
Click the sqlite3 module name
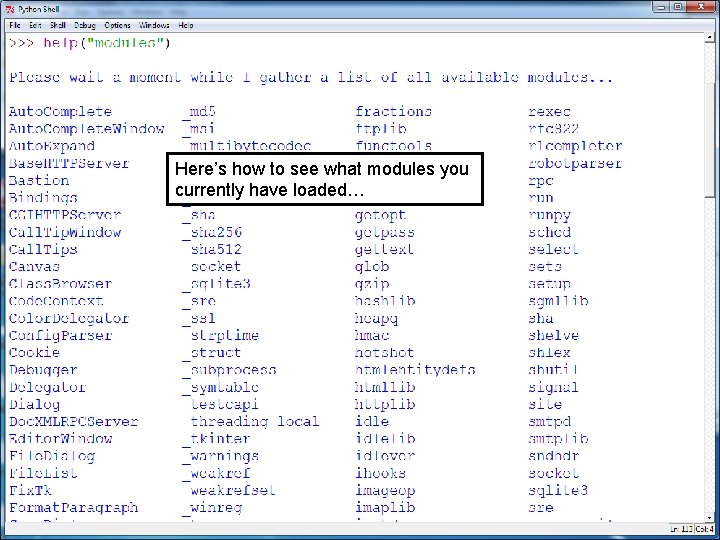pos(558,490)
